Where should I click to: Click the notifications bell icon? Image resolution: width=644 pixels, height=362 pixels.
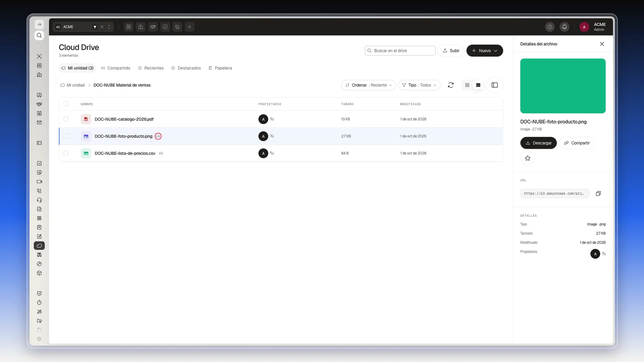point(565,27)
